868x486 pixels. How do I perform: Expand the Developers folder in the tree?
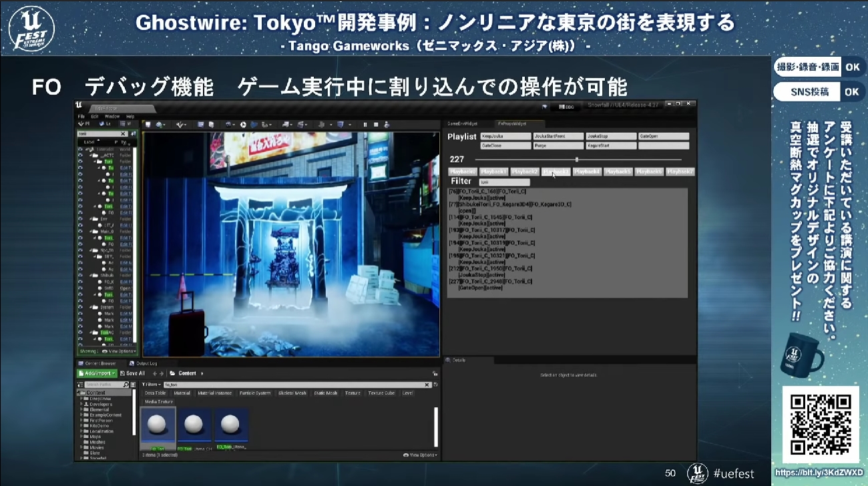click(x=82, y=405)
